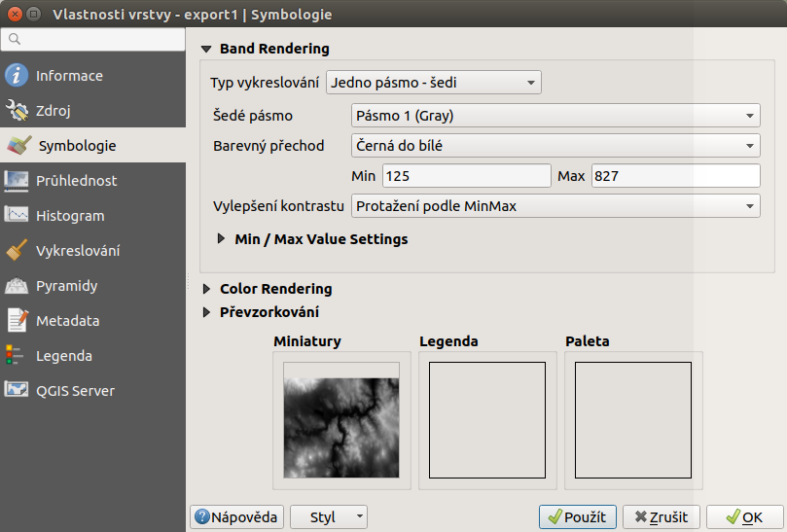Open the Typ vykreslování dropdown
The height and width of the screenshot is (532, 787).
[x=434, y=83]
